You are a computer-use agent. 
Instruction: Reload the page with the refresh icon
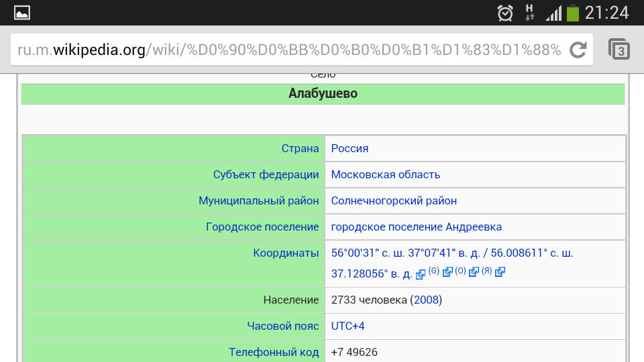578,50
